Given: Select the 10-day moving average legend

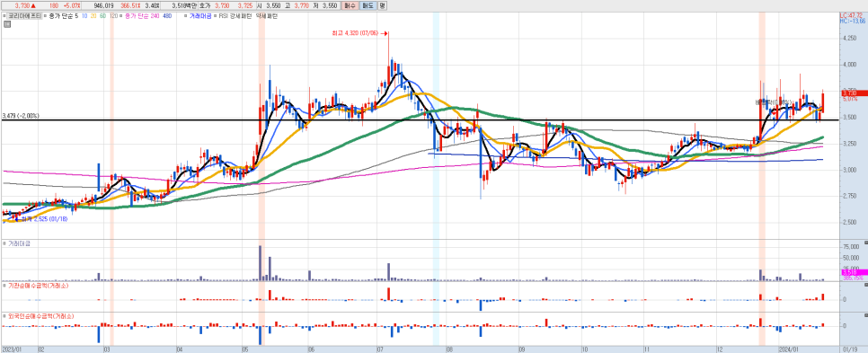Looking at the screenshot, I should coord(84,16).
